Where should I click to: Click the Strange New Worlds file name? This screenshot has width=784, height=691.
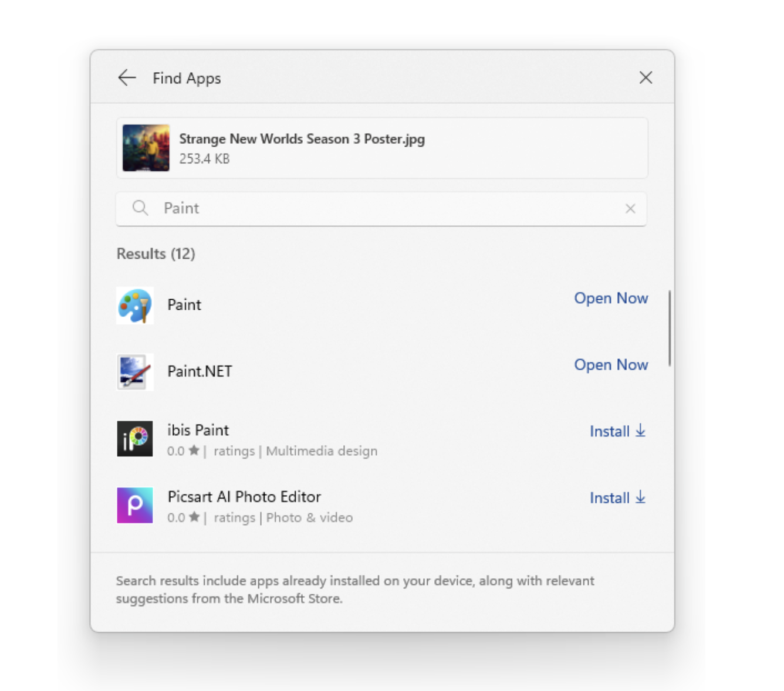pos(302,139)
